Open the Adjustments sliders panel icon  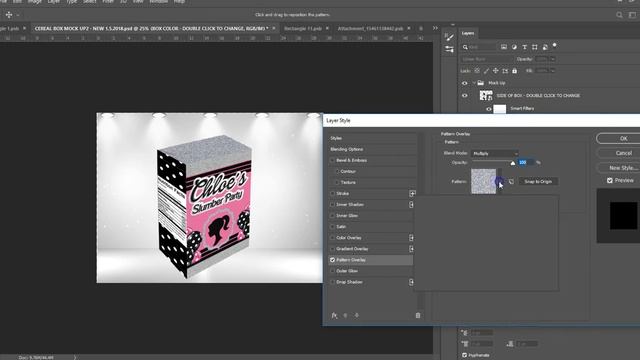click(x=449, y=49)
